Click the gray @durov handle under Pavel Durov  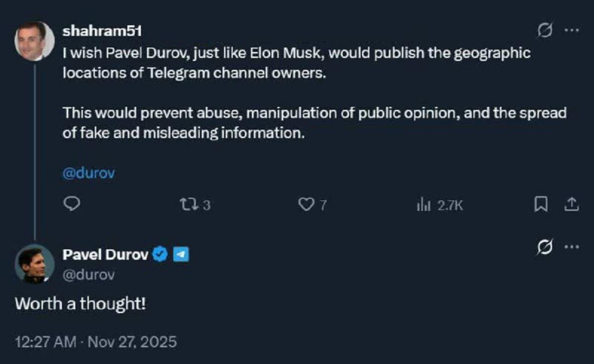89,275
